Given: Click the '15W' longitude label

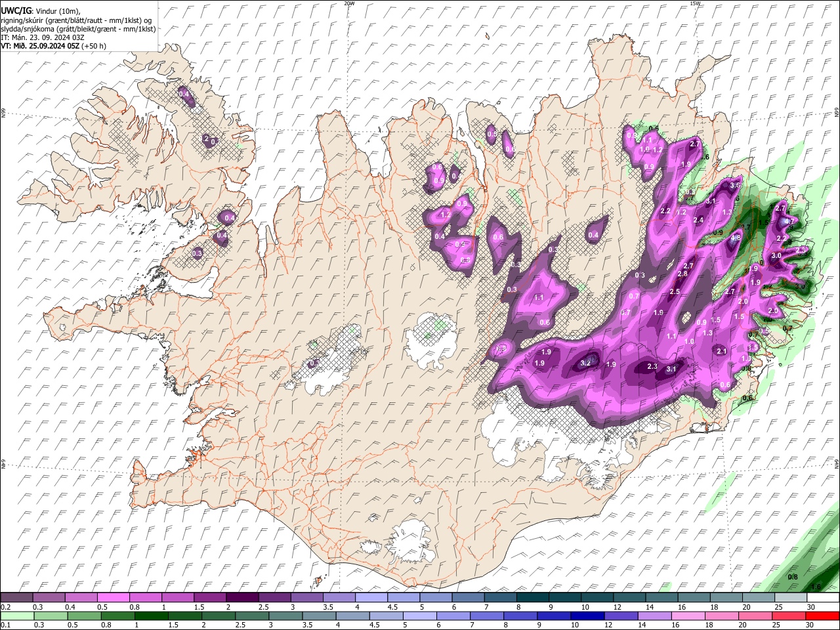Looking at the screenshot, I should [x=695, y=3].
